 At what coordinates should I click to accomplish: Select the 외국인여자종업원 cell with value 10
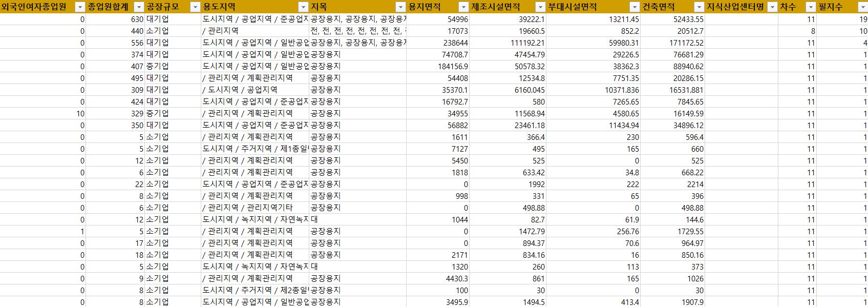(x=43, y=113)
